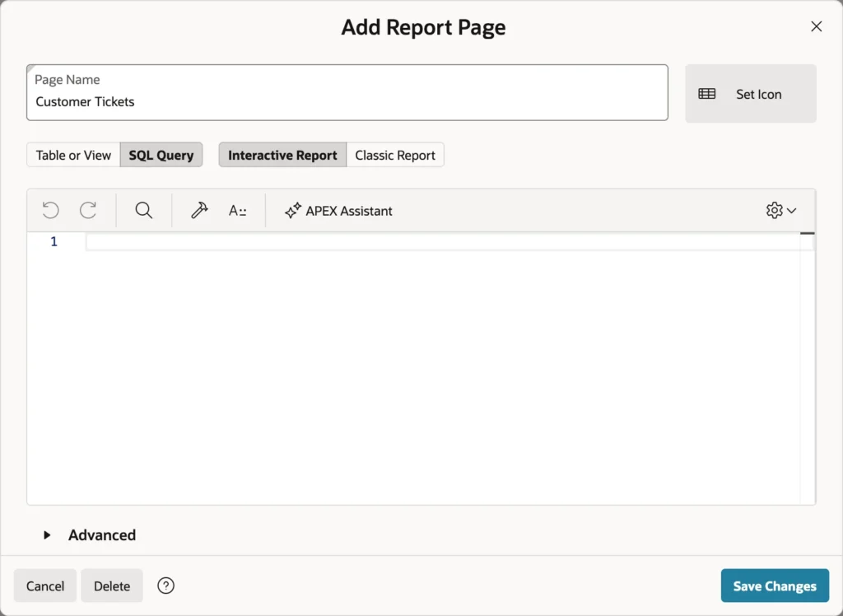Launch APEX Assistant
The height and width of the screenshot is (616, 843).
point(338,211)
